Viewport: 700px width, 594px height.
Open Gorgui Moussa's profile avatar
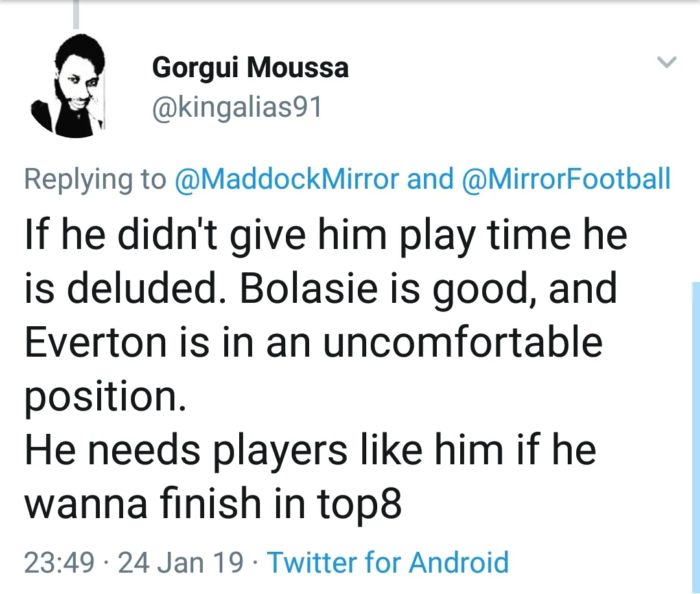(x=68, y=85)
